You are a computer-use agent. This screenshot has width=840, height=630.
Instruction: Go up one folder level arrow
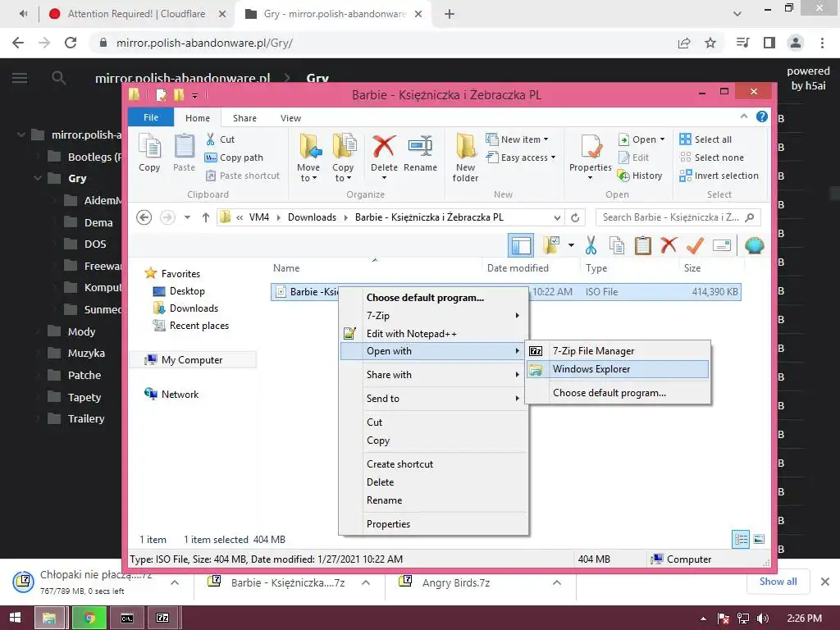pyautogui.click(x=206, y=217)
